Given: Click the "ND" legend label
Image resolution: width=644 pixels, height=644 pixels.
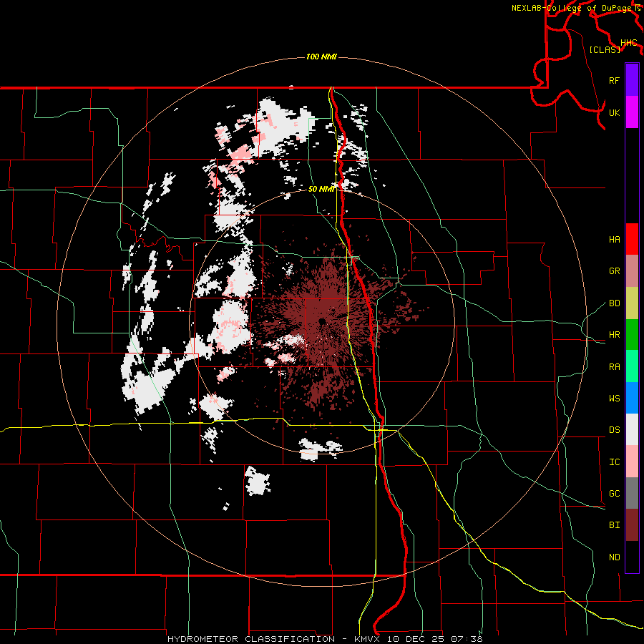Looking at the screenshot, I should pyautogui.click(x=614, y=557).
